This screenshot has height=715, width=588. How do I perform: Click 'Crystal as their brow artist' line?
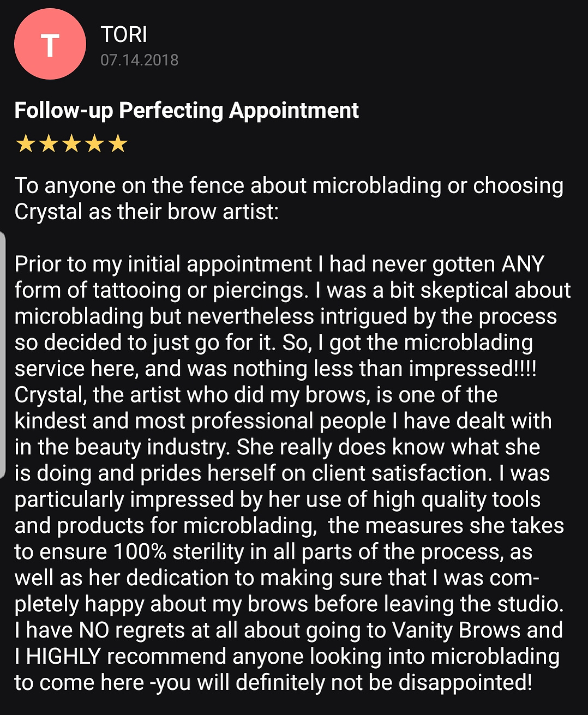pyautogui.click(x=146, y=212)
